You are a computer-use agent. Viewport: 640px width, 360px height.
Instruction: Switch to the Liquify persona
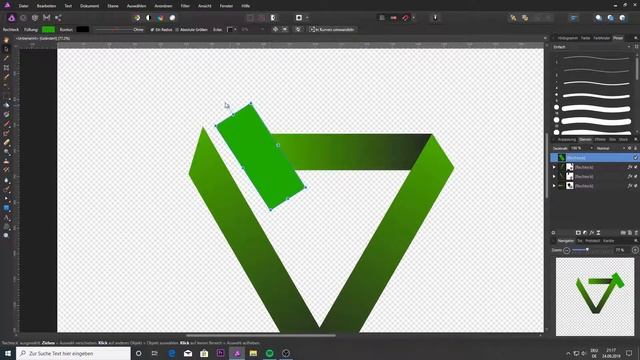tap(23, 18)
